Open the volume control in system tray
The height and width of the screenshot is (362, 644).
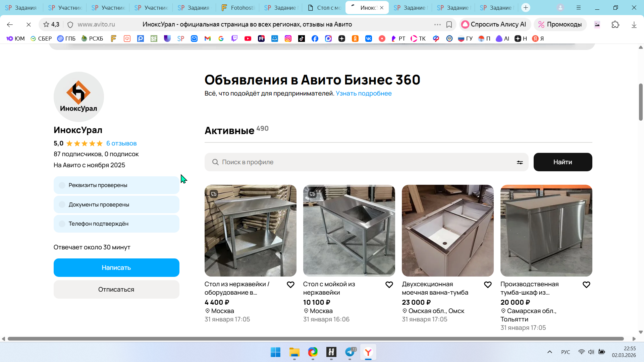tap(591, 352)
